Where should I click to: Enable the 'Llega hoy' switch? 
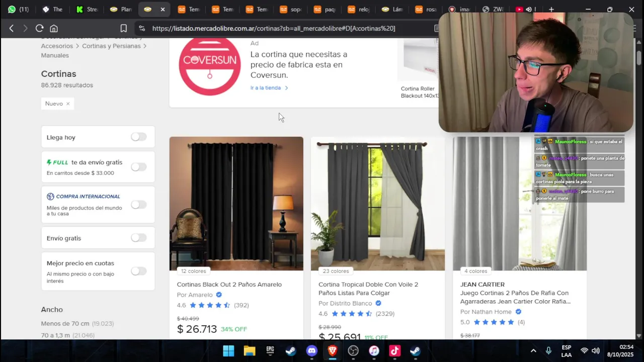click(139, 137)
